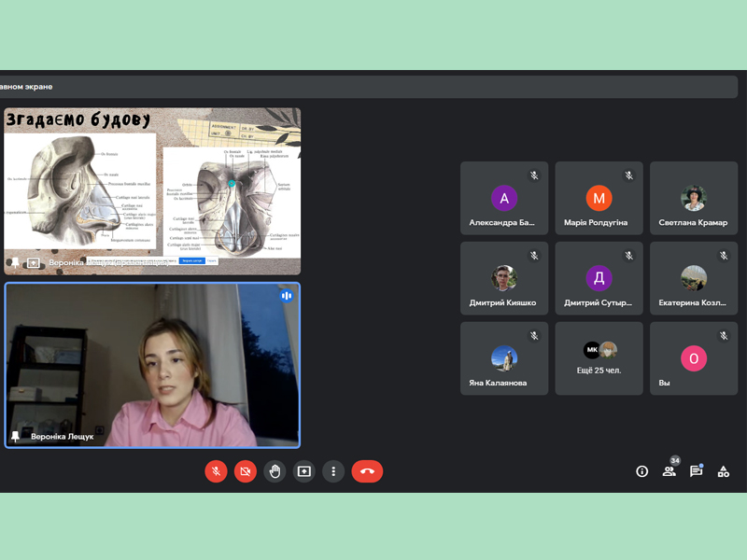The height and width of the screenshot is (560, 747).
Task: Click the blue speaking indicator on video
Action: pos(287,296)
